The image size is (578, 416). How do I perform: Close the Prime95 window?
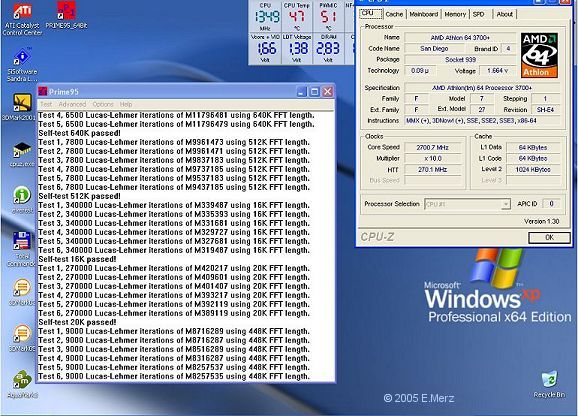point(327,91)
